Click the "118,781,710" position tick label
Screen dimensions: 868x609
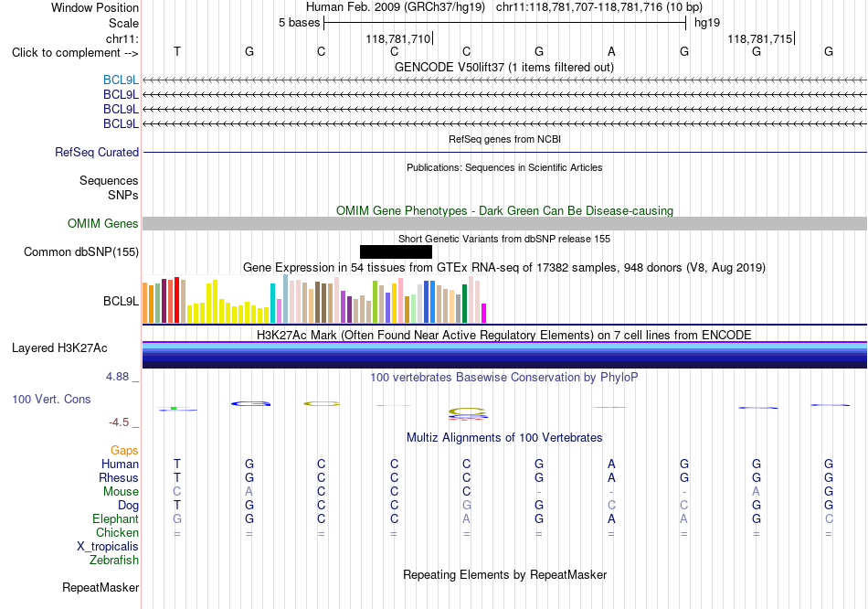coord(398,38)
